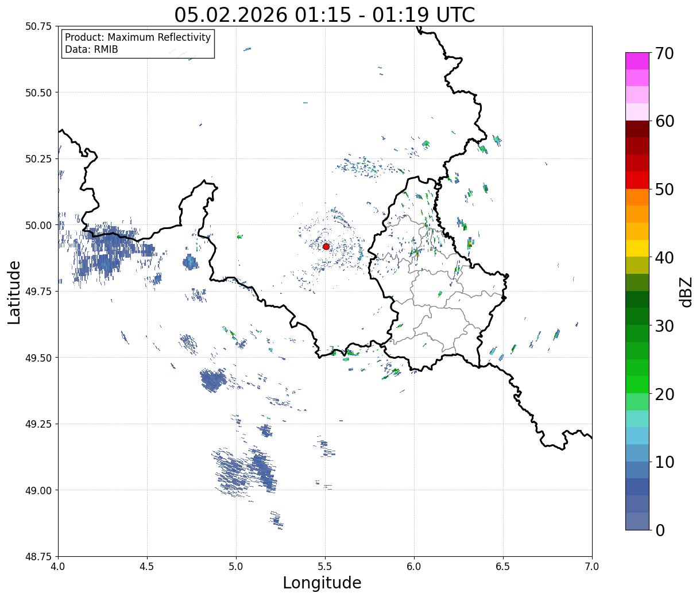The image size is (700, 597).
Task: Click the 20 tick label on colorbar
Action: [664, 394]
